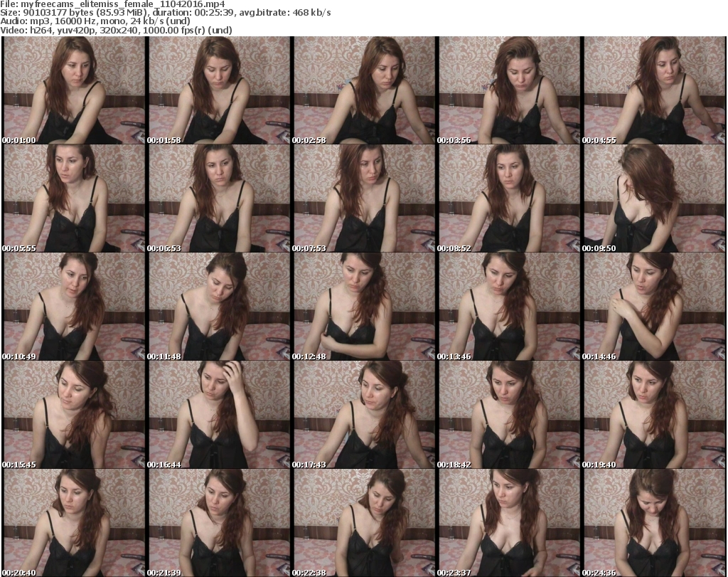The height and width of the screenshot is (577, 728).
Task: Choose the frame marked 00:05:55
Action: (74, 198)
